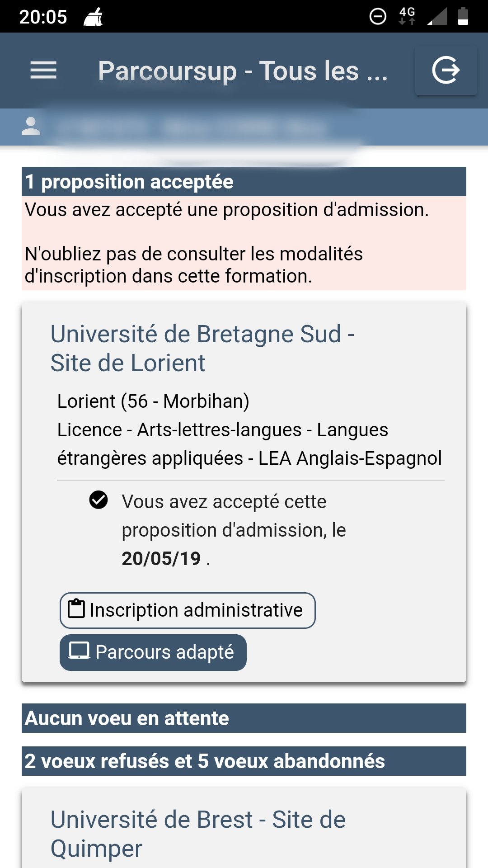This screenshot has height=868, width=488.
Task: Open Université de Brest Quimper formation
Action: tap(198, 834)
